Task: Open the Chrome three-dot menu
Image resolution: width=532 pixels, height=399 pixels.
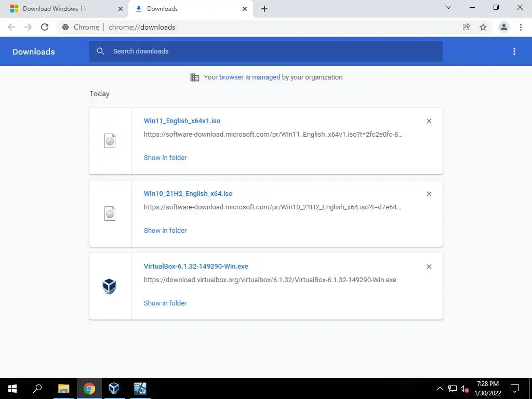Action: coord(521,27)
